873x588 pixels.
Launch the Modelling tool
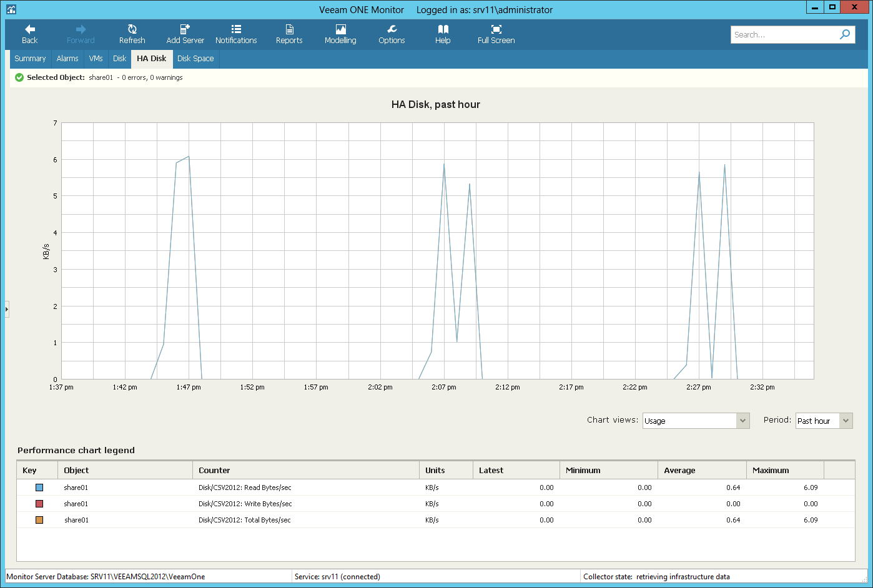340,34
